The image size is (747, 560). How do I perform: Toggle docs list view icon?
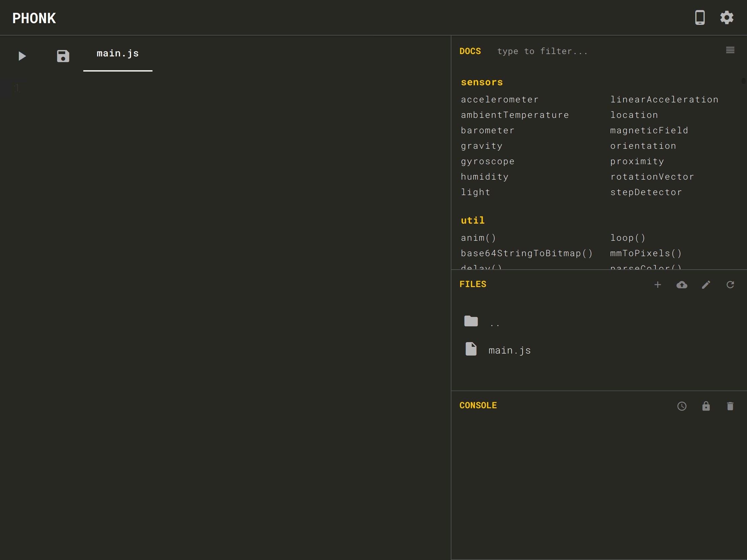click(x=730, y=50)
